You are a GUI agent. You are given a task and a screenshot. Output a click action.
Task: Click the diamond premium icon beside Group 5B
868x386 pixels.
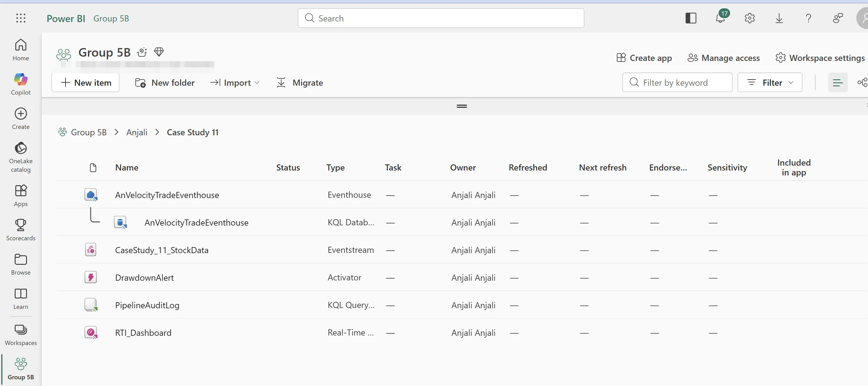click(x=159, y=52)
